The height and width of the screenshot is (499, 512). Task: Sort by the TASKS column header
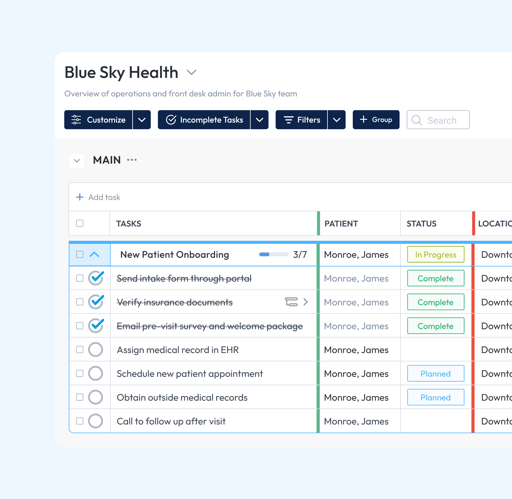pos(129,224)
